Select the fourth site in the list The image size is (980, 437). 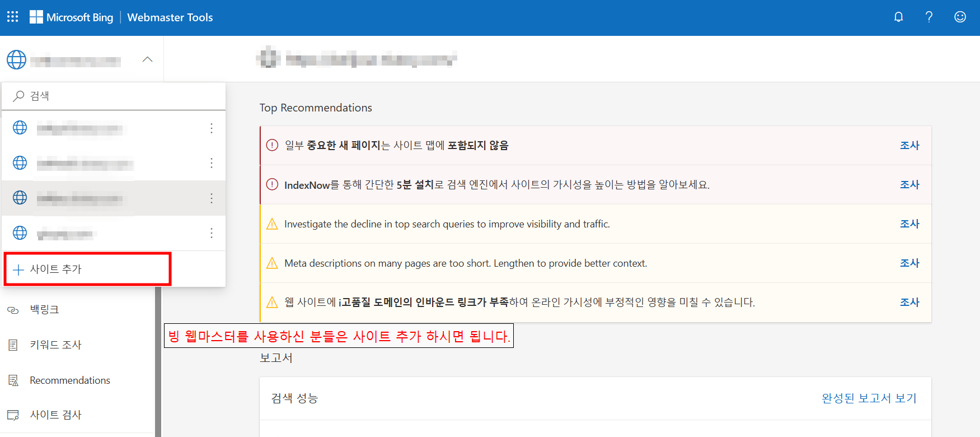(x=114, y=233)
